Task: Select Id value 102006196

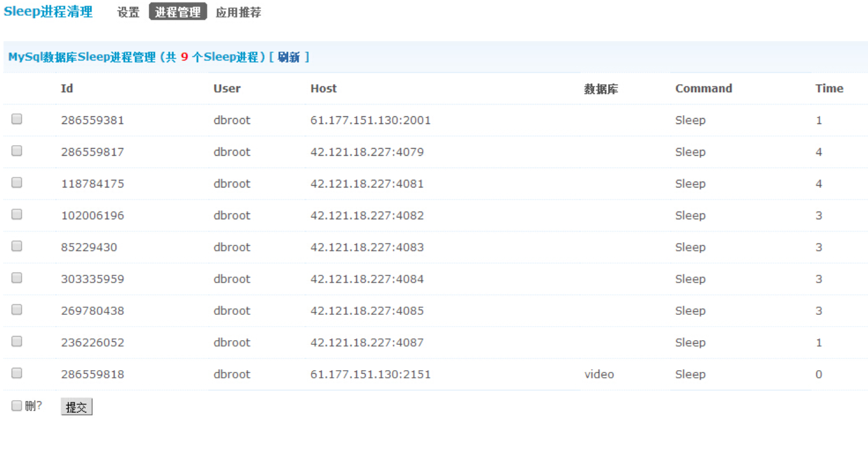Action: coord(93,216)
